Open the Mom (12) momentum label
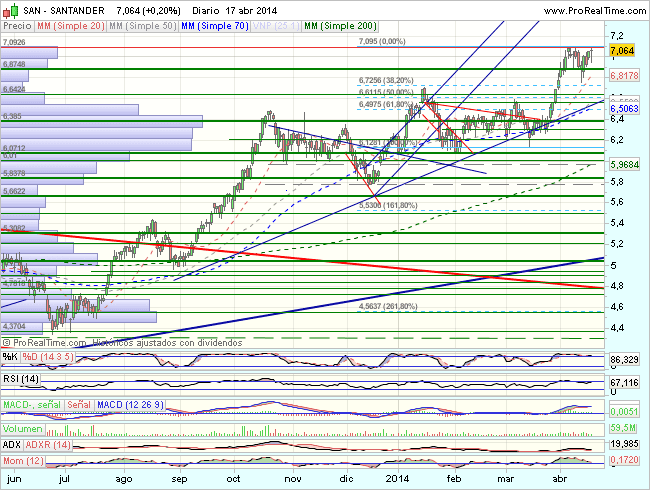 pos(24,461)
